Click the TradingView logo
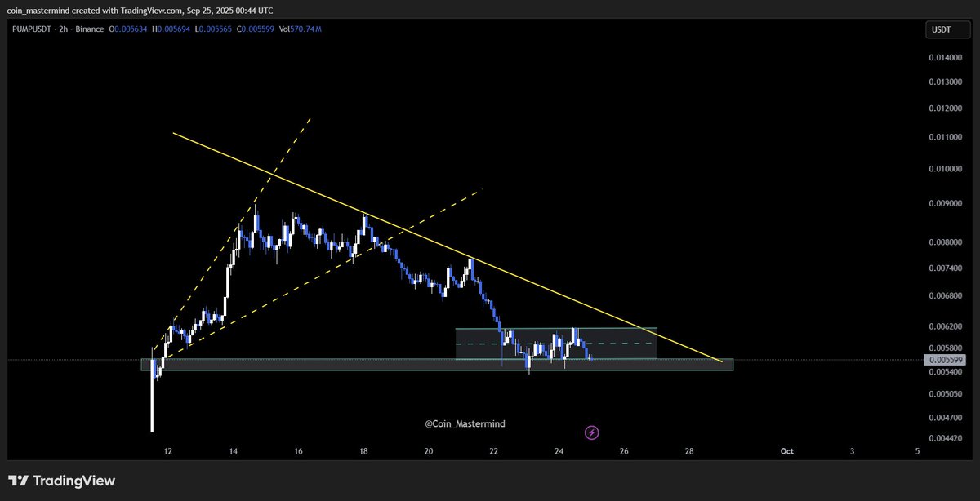This screenshot has height=501, width=980. click(61, 481)
